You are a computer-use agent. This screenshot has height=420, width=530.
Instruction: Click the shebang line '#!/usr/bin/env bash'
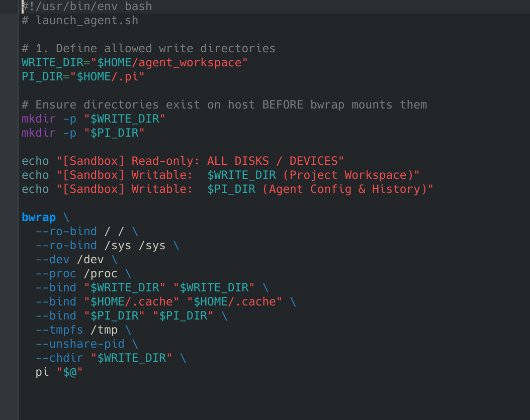(x=87, y=6)
